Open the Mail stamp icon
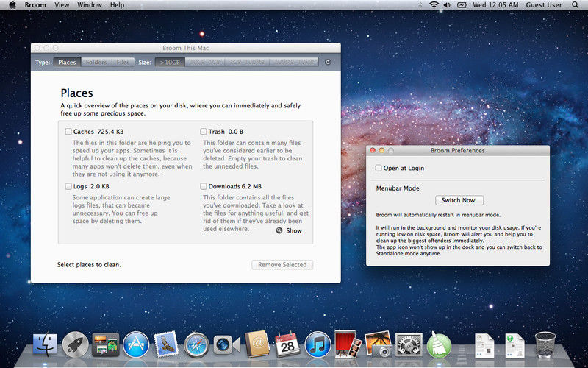Viewport: 588px width, 368px height. coord(166,344)
